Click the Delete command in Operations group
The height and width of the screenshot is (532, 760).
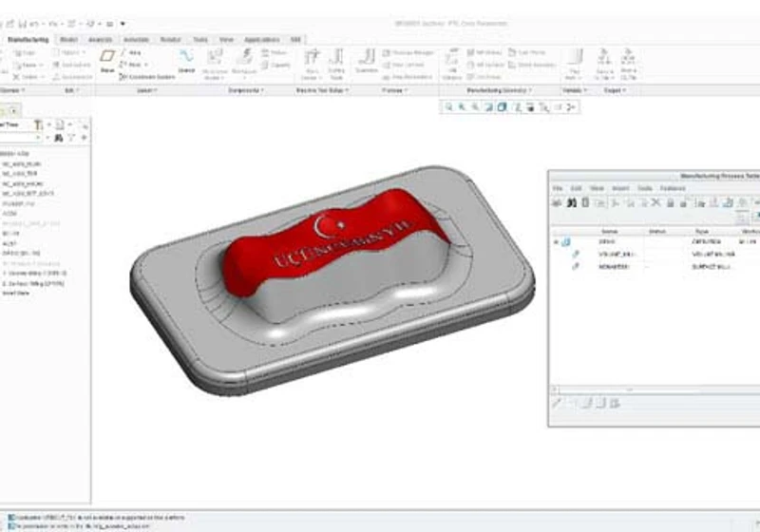click(x=28, y=77)
